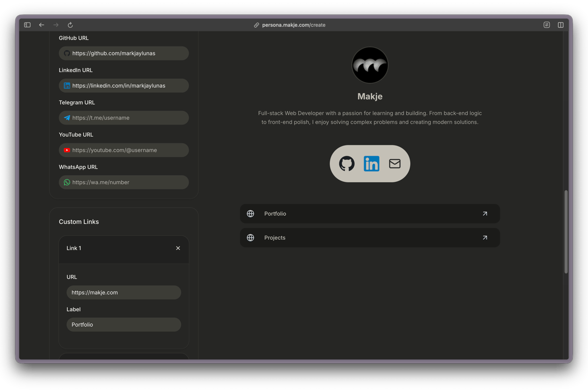This screenshot has height=392, width=588.
Task: Click the GitHub icon in preview
Action: 347,164
